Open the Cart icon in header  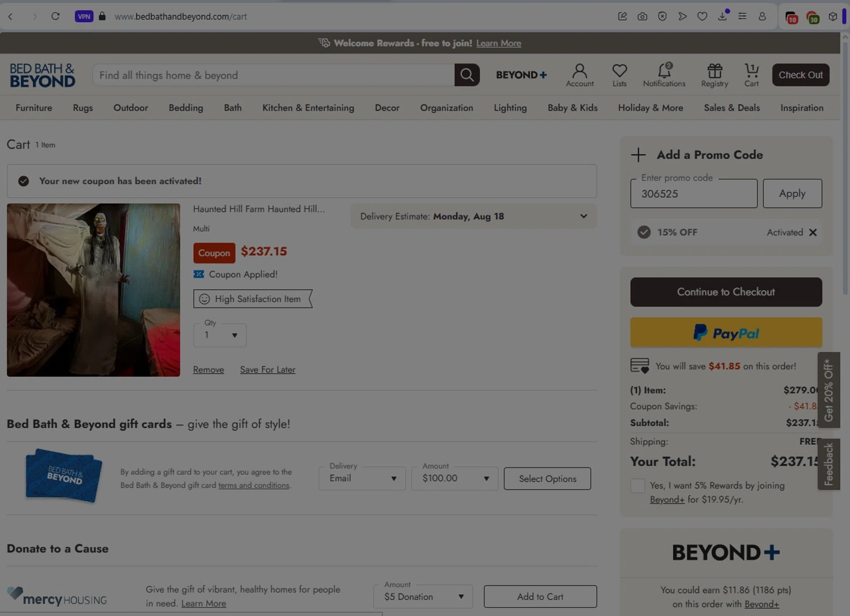[751, 75]
